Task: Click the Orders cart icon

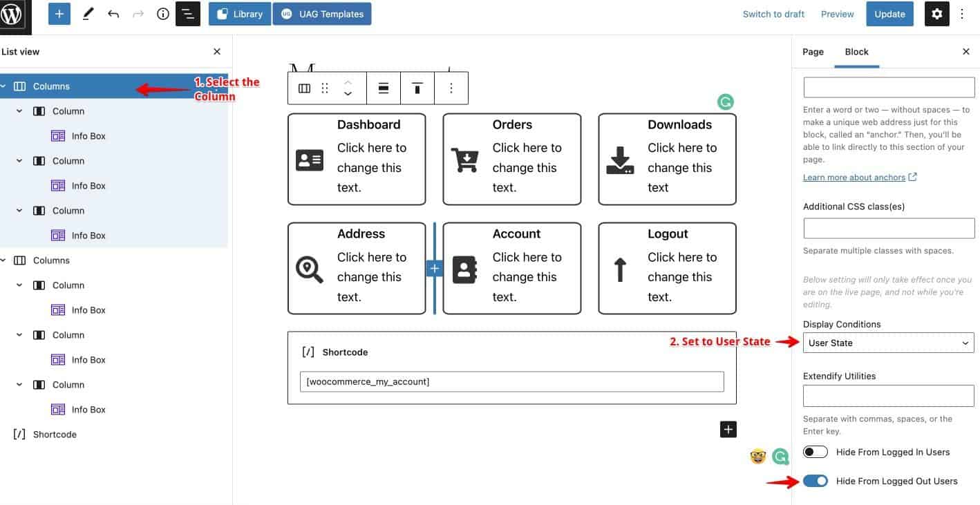Action: pos(464,160)
